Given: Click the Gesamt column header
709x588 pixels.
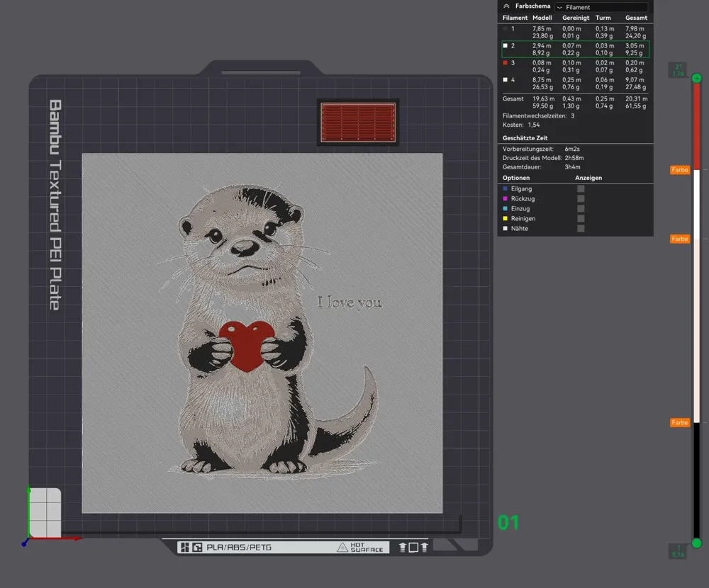Looking at the screenshot, I should tap(636, 18).
